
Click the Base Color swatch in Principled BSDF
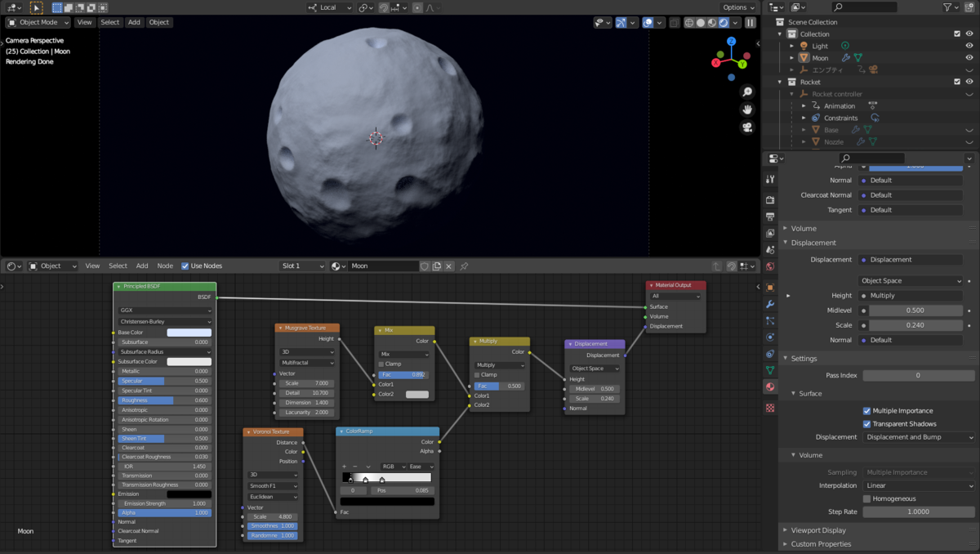[x=189, y=333]
